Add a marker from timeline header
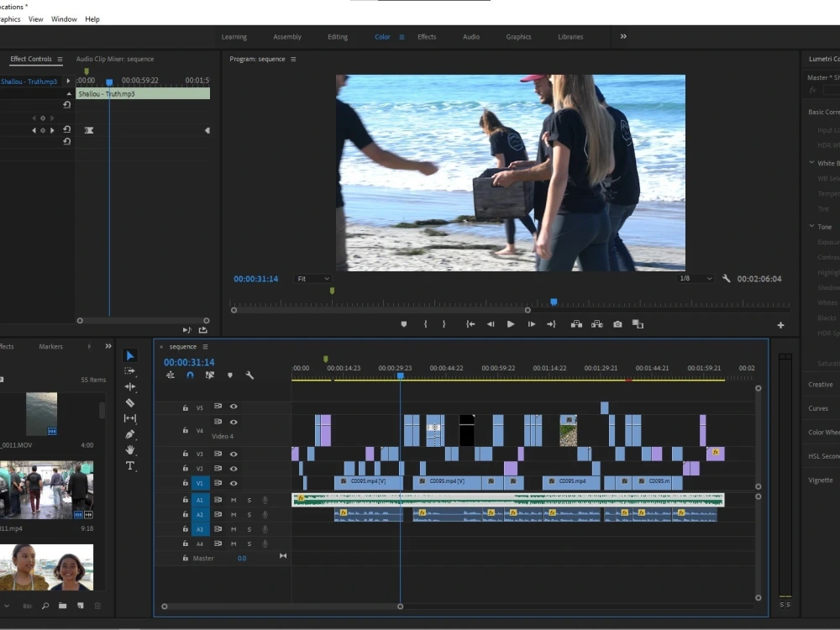 pyautogui.click(x=230, y=375)
